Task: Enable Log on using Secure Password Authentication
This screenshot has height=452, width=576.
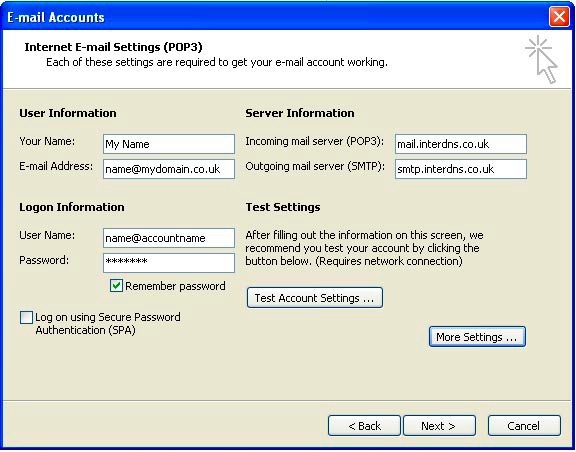Action: 26,318
